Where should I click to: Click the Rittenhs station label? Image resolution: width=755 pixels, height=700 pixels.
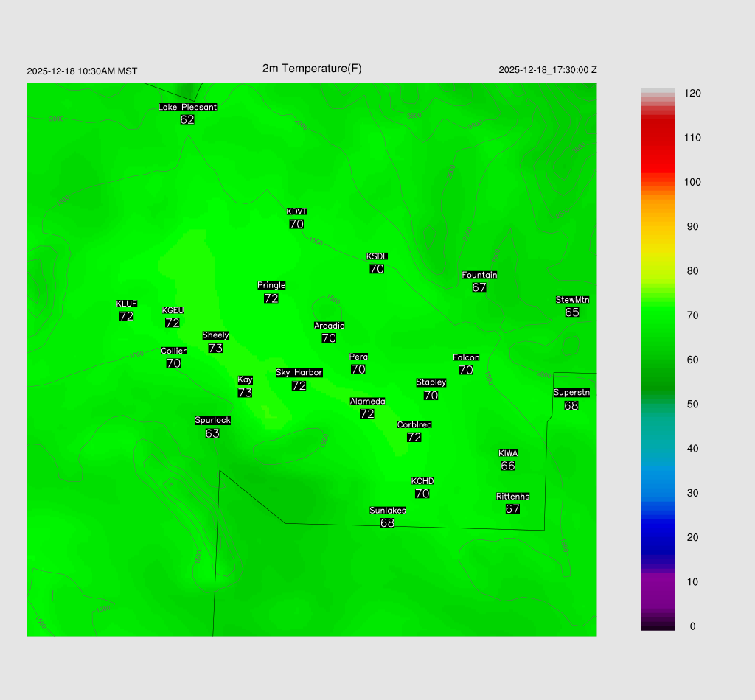(x=513, y=497)
